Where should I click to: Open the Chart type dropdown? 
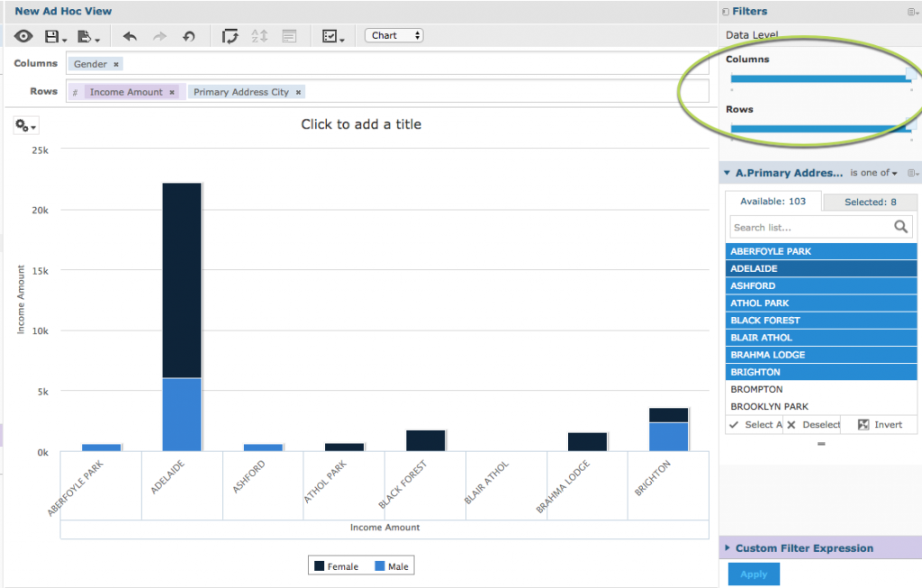point(393,35)
